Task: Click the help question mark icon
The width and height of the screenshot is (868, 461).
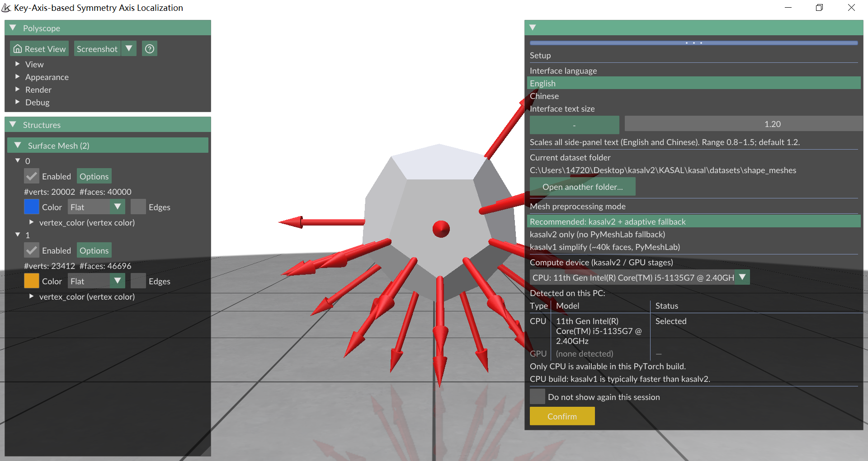Action: (x=150, y=49)
